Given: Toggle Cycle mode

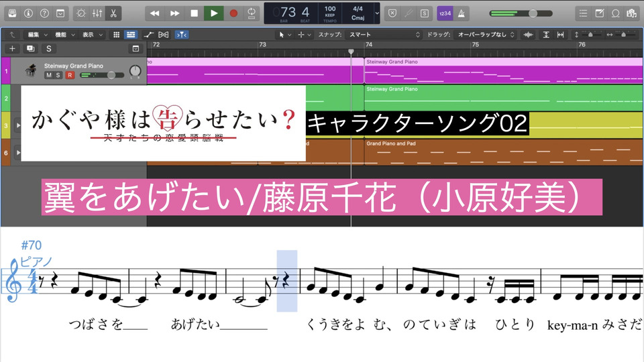Looking at the screenshot, I should [252, 13].
